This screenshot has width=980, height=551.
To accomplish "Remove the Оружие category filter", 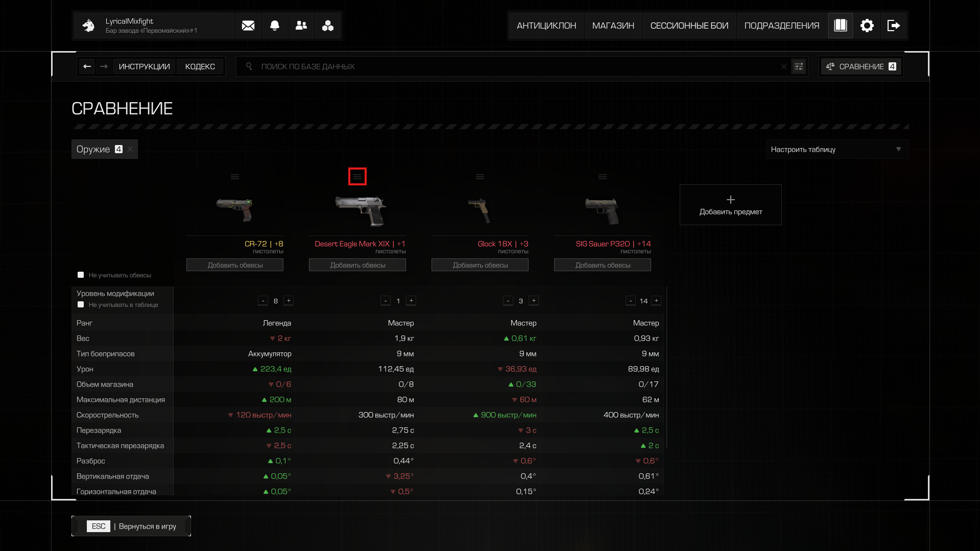I will tap(131, 149).
